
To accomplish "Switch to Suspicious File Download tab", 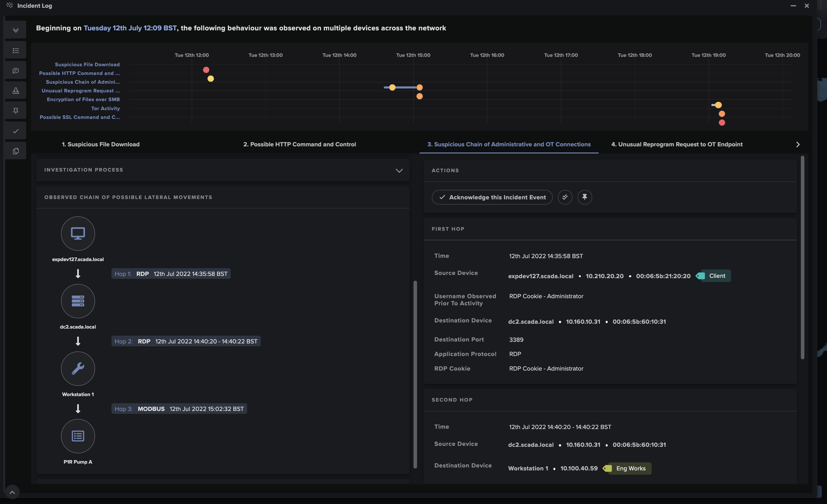I will (x=100, y=144).
